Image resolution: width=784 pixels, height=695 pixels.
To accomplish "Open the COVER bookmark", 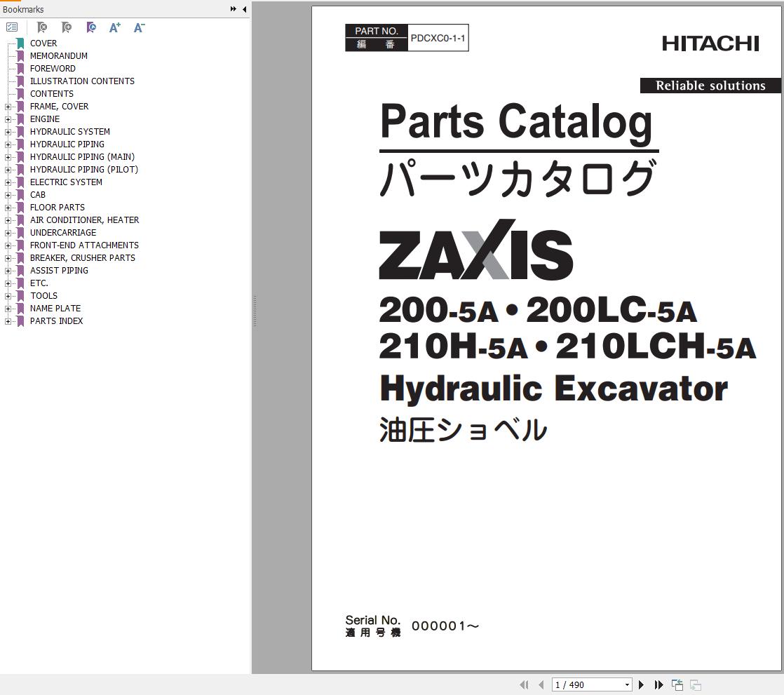I will pos(43,43).
